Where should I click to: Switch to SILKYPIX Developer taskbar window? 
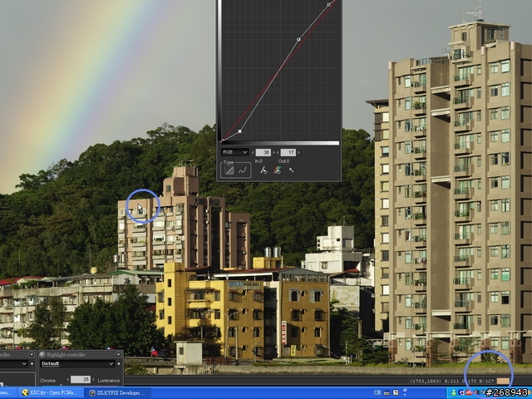[116, 392]
